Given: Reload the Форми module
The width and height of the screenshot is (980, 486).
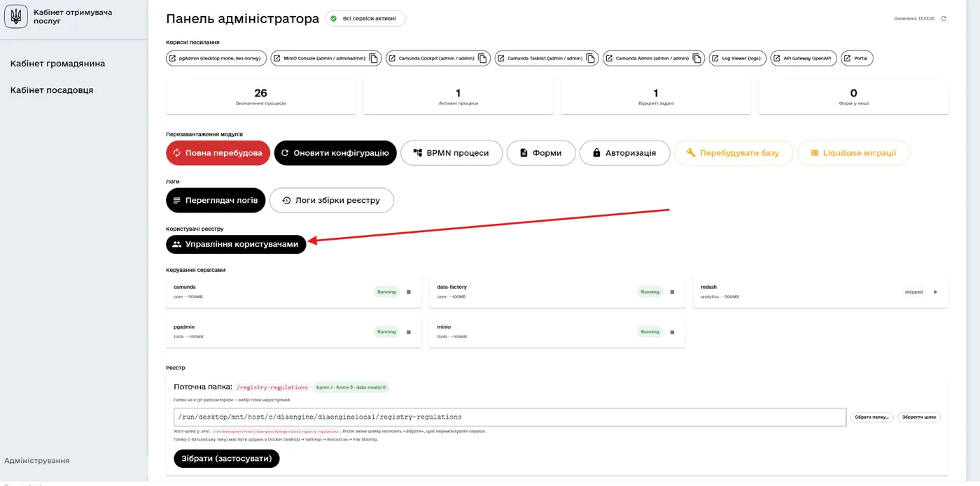Looking at the screenshot, I should point(541,153).
